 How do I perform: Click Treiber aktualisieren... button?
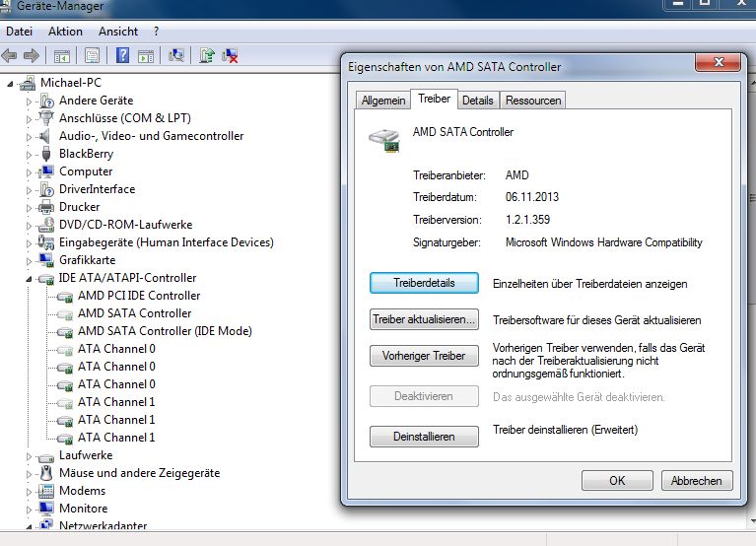(x=424, y=319)
